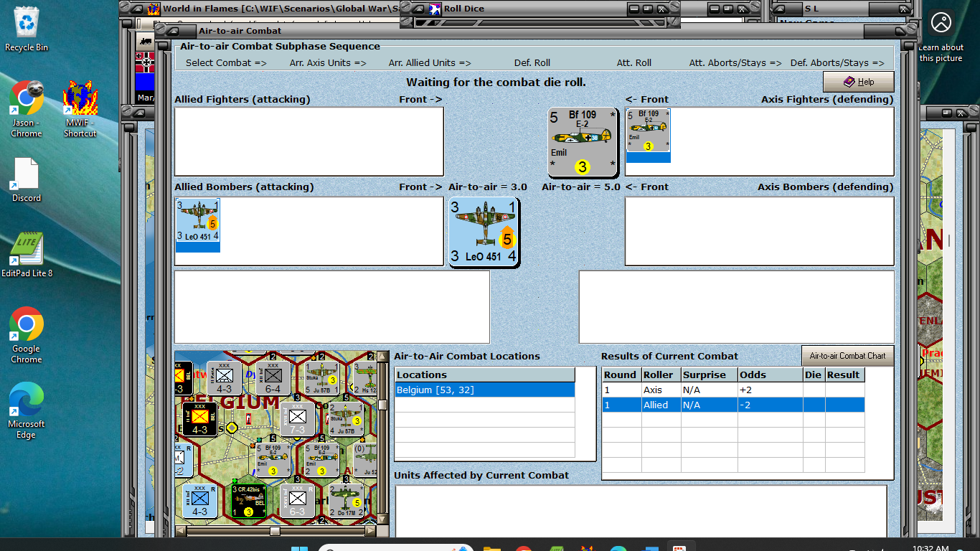The image size is (980, 551).
Task: Open Air-to-air Combat window system menu icon
Action: tap(171, 31)
